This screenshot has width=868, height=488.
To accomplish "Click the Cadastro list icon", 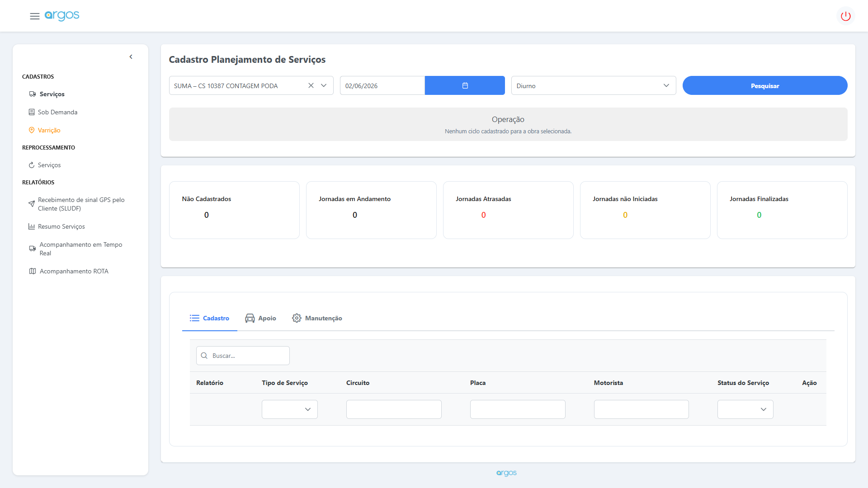I will (x=194, y=318).
